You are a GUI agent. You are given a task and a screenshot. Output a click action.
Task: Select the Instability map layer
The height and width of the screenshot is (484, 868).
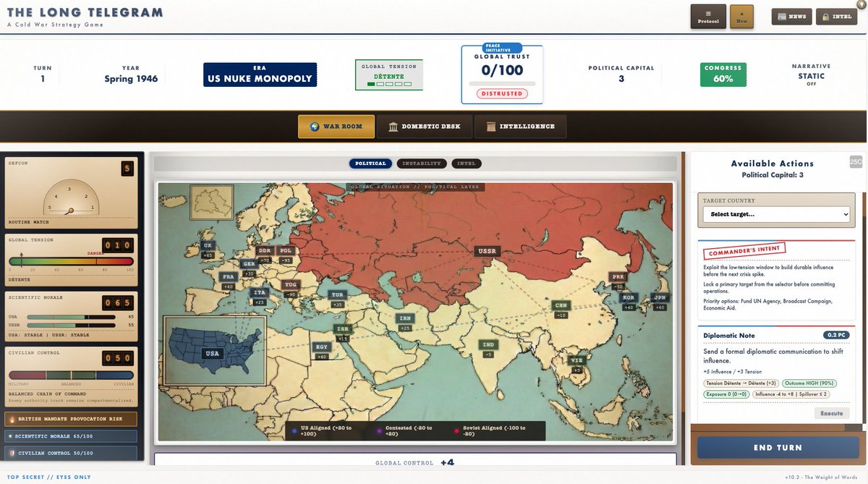422,164
